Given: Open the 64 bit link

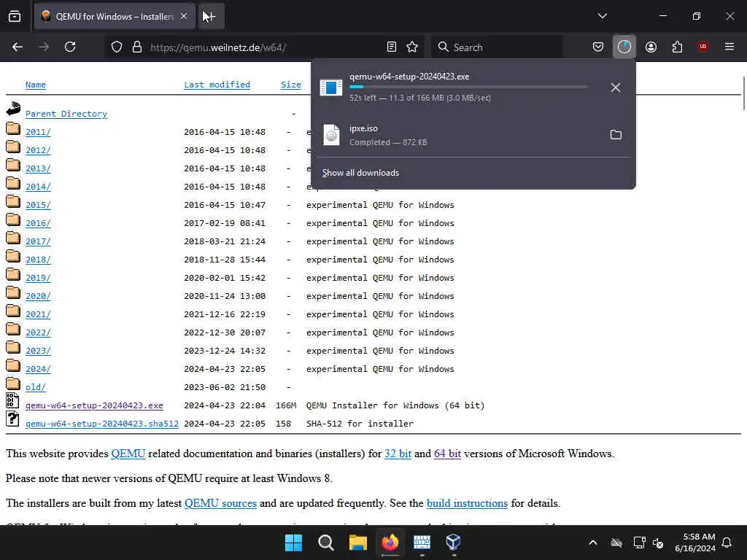Looking at the screenshot, I should pyautogui.click(x=447, y=454).
